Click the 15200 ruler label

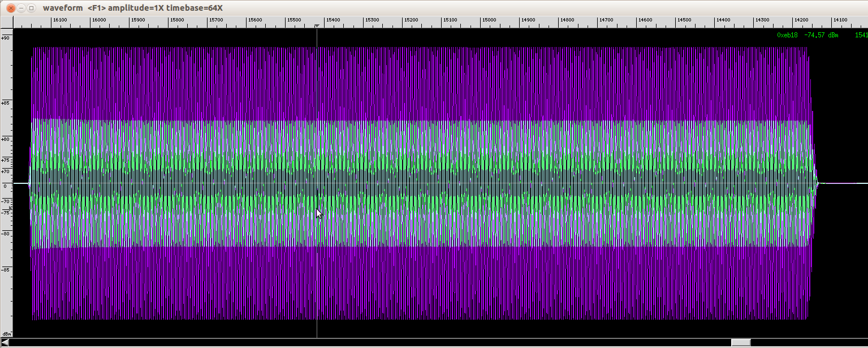point(411,20)
